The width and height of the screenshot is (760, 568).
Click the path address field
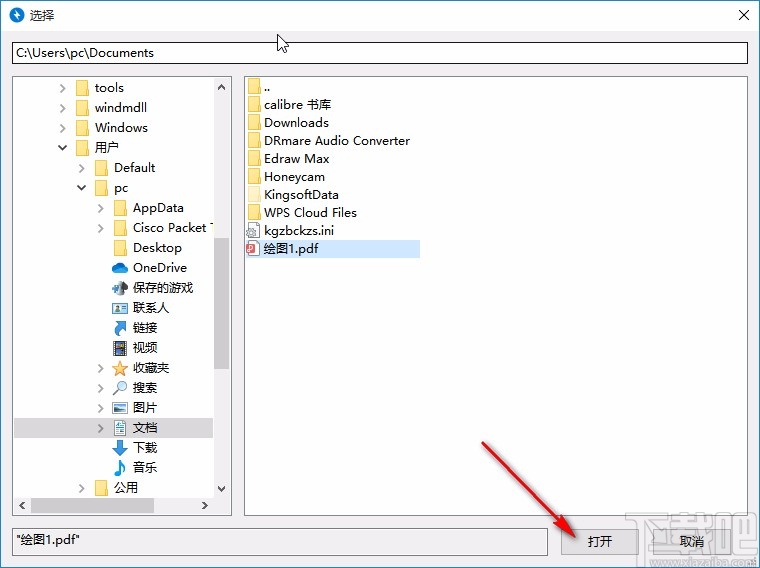pos(380,53)
